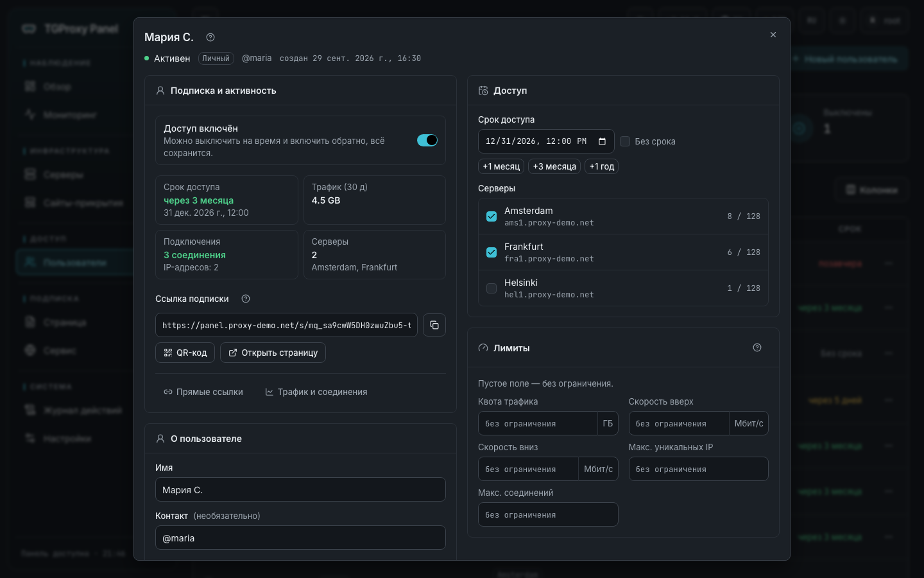Viewport: 924px width, 578px height.
Task: Add one month with +1 месяц button
Action: (501, 166)
